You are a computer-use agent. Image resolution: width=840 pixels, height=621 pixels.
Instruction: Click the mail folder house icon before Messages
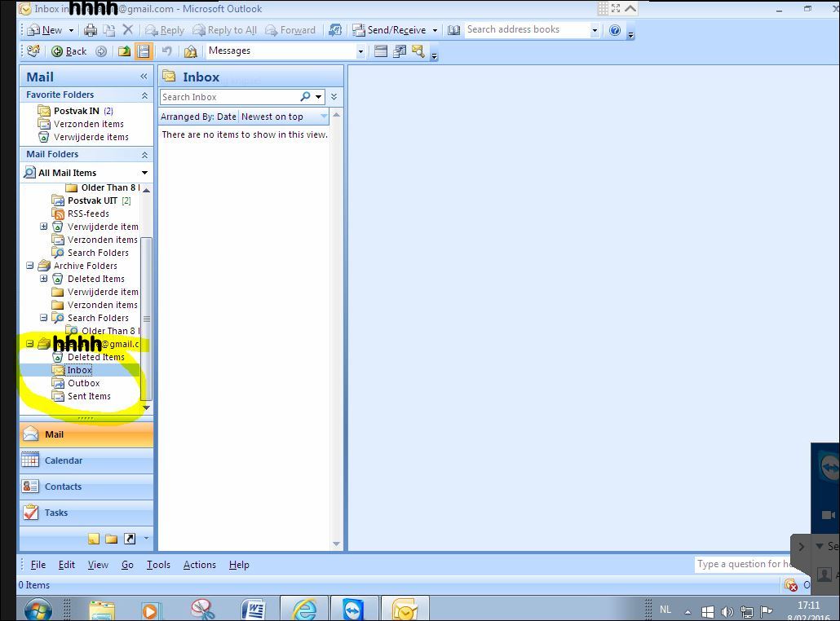[x=191, y=51]
